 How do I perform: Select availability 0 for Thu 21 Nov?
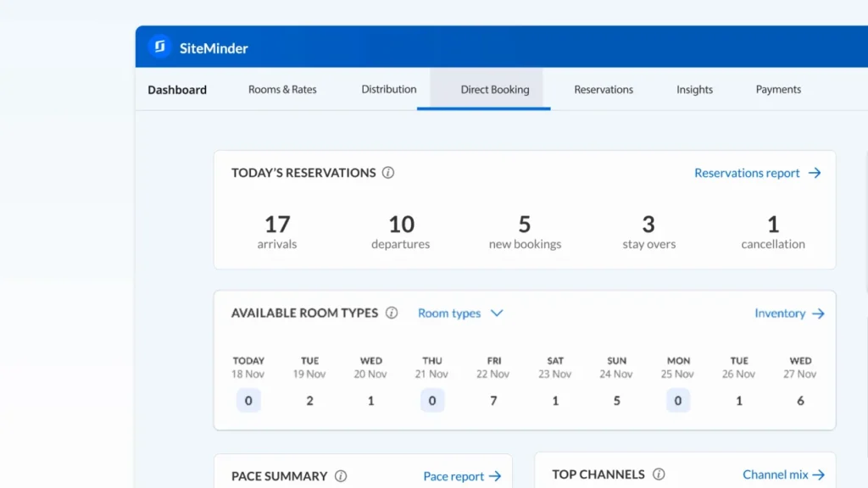pyautogui.click(x=432, y=401)
